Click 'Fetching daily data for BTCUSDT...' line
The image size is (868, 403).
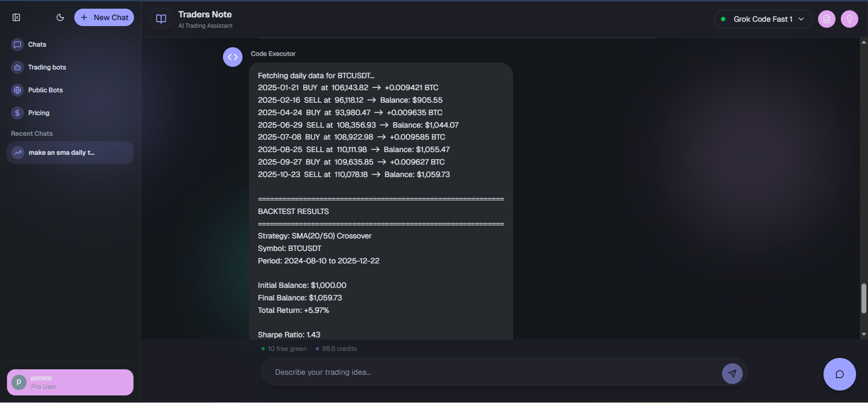click(316, 75)
